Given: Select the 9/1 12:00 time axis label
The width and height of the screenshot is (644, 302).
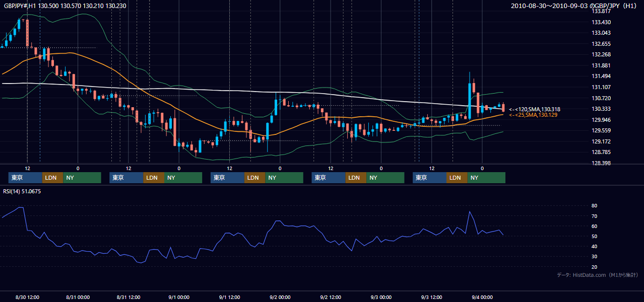Looking at the screenshot, I should point(229,297).
